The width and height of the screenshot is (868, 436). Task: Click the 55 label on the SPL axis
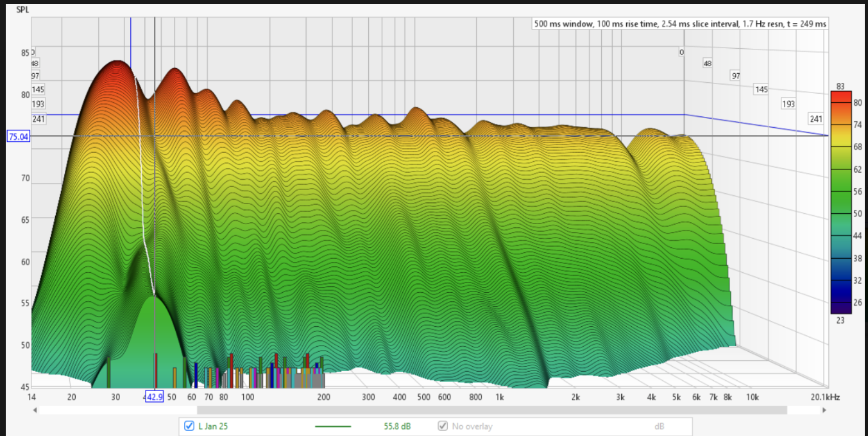coord(26,303)
